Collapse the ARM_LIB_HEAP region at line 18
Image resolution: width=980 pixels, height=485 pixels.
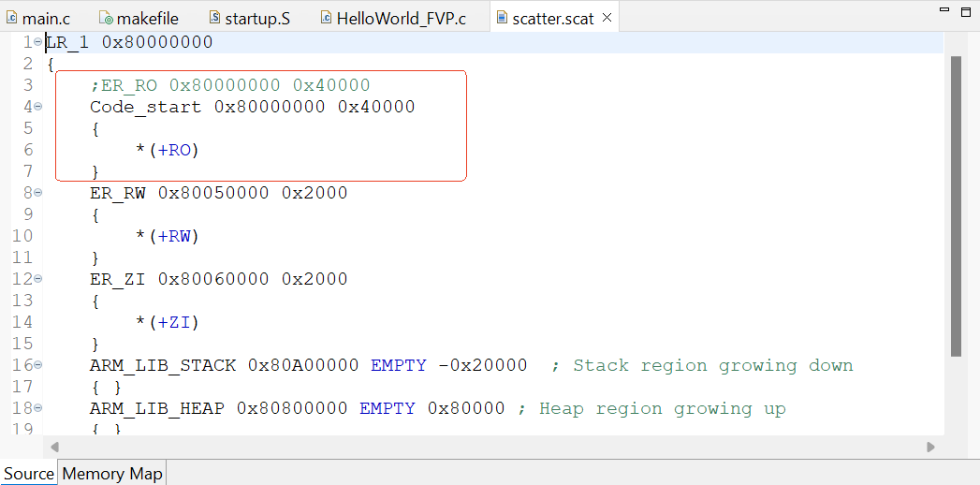(38, 408)
